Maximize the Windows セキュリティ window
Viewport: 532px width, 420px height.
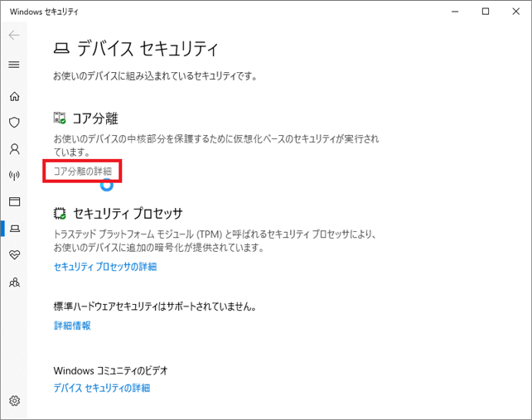pyautogui.click(x=485, y=12)
